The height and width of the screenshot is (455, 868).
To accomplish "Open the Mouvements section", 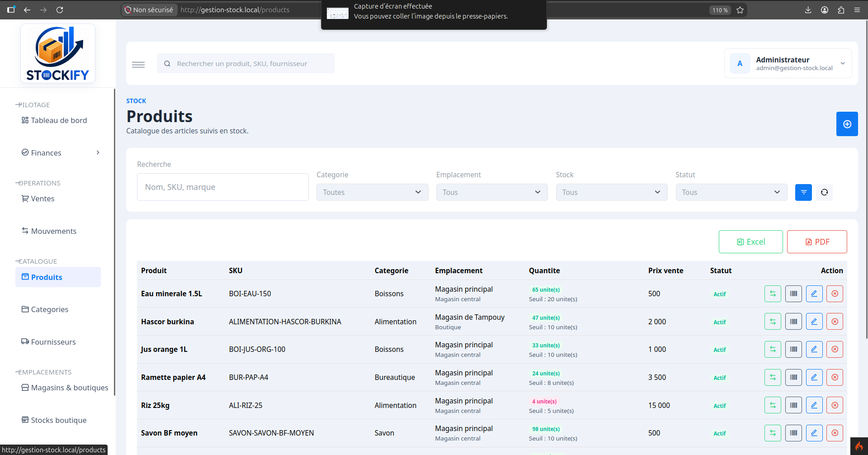I will click(49, 231).
